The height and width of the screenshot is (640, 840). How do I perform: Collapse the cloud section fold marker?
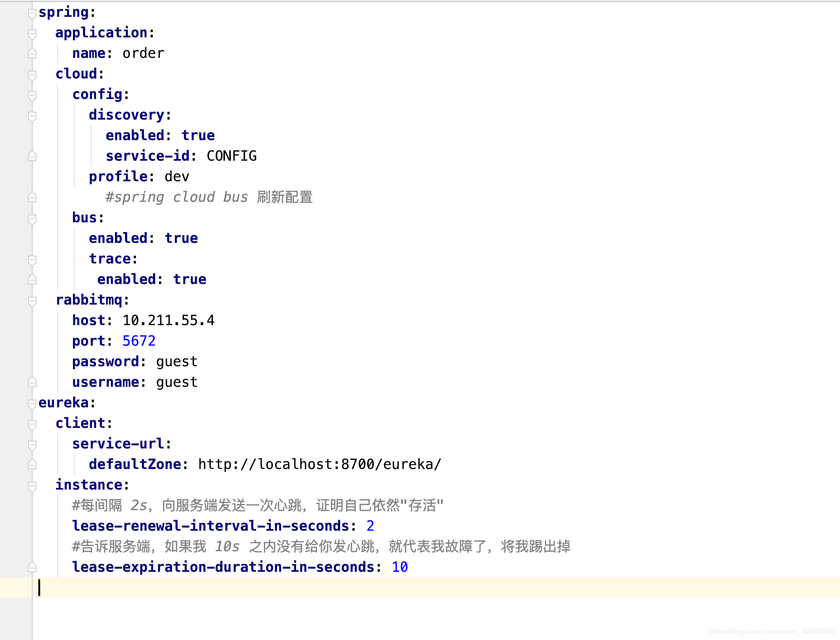click(x=32, y=75)
